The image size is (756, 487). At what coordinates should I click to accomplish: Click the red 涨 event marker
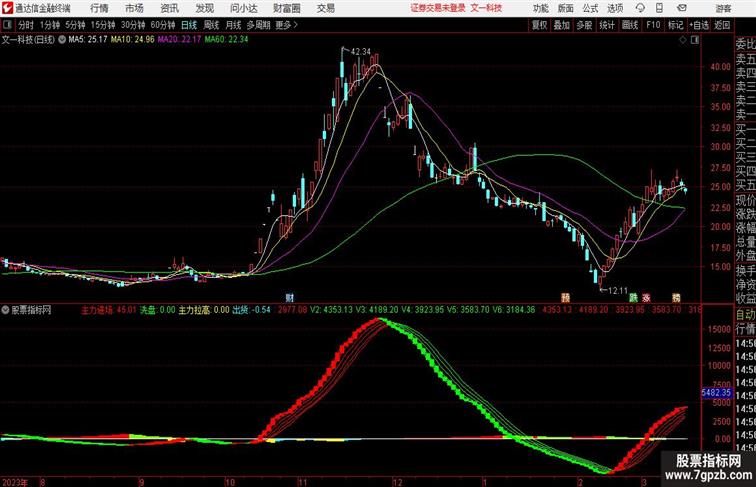coord(646,298)
